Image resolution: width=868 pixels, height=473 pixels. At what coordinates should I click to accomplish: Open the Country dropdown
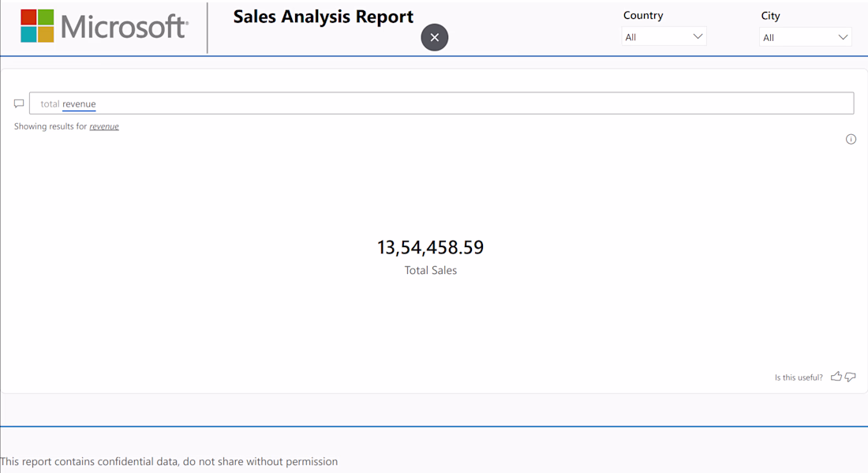(x=664, y=36)
